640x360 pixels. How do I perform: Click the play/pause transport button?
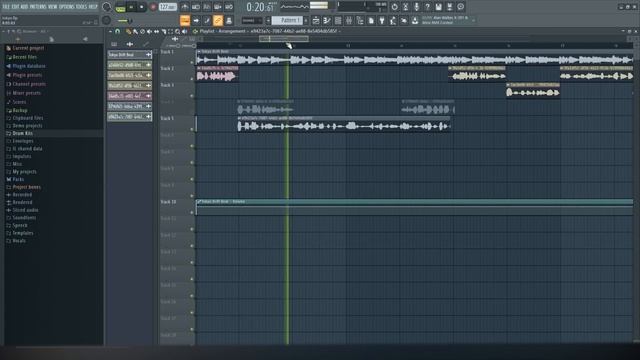coord(131,7)
